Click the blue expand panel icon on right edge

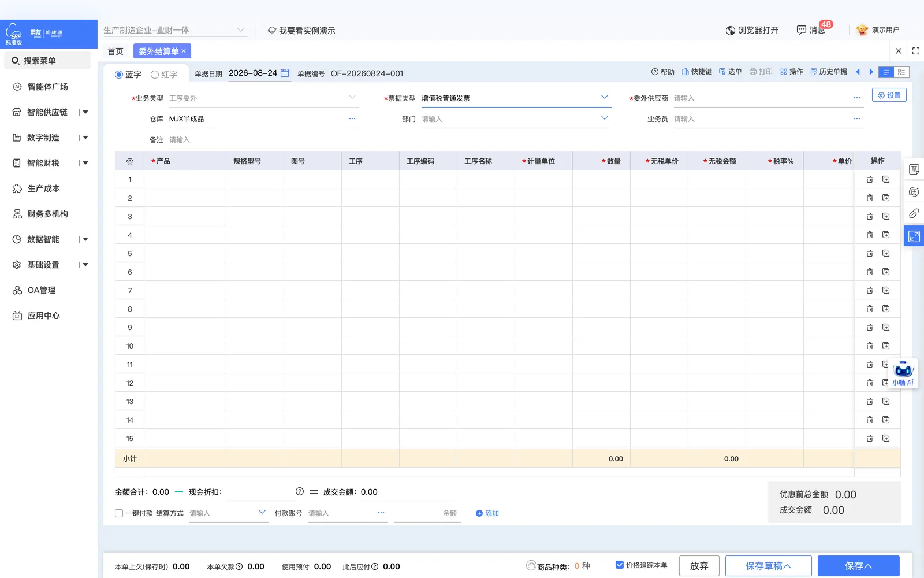(914, 236)
